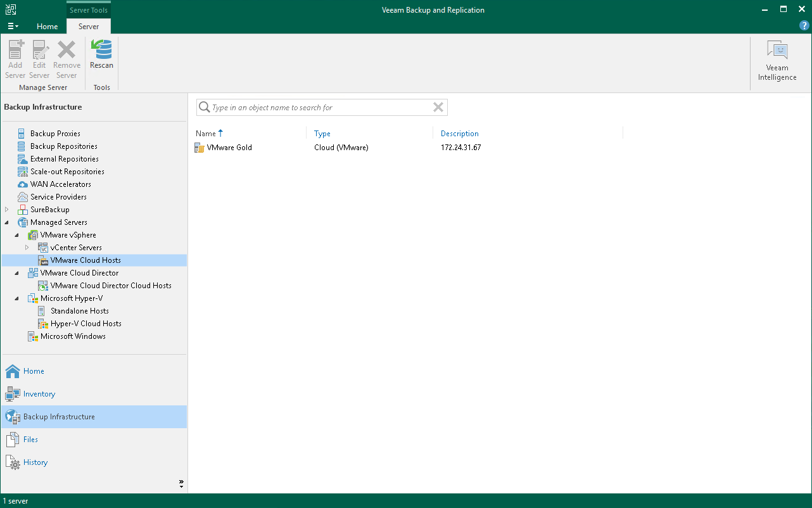The height and width of the screenshot is (508, 812).
Task: Close the Veeam Backup and Replication window
Action: pos(802,10)
